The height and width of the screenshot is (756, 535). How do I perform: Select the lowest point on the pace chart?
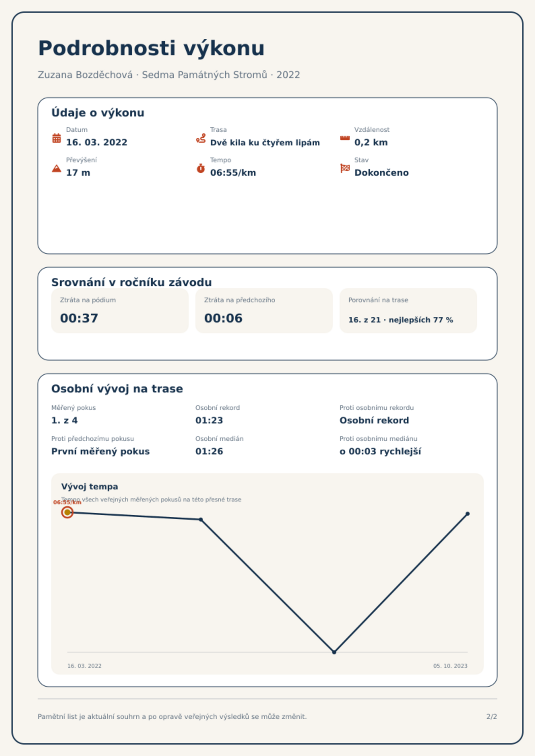tap(334, 652)
